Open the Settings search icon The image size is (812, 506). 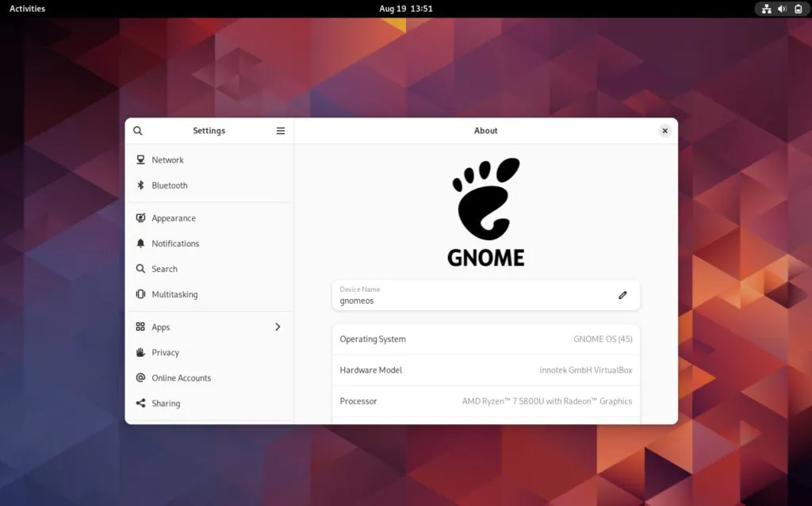pos(138,131)
